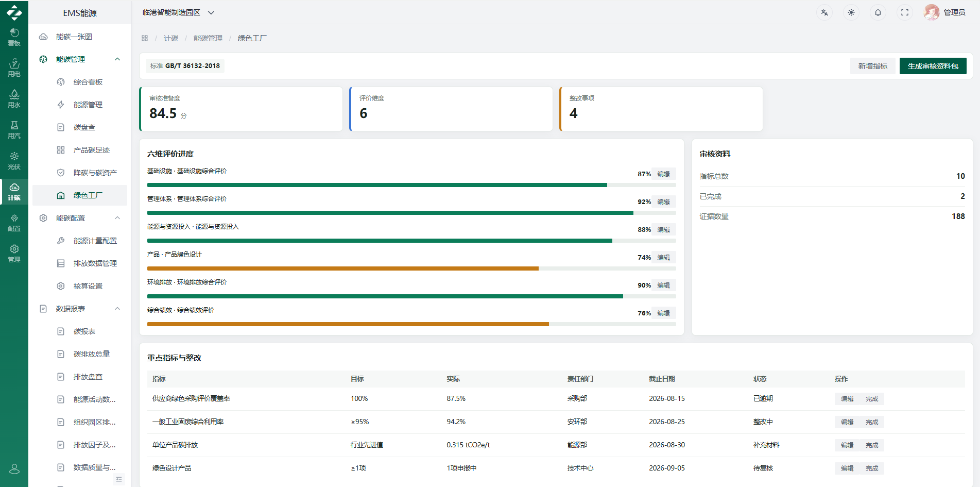Open 综合看板 submenu item
The height and width of the screenshot is (487, 980).
(x=80, y=82)
